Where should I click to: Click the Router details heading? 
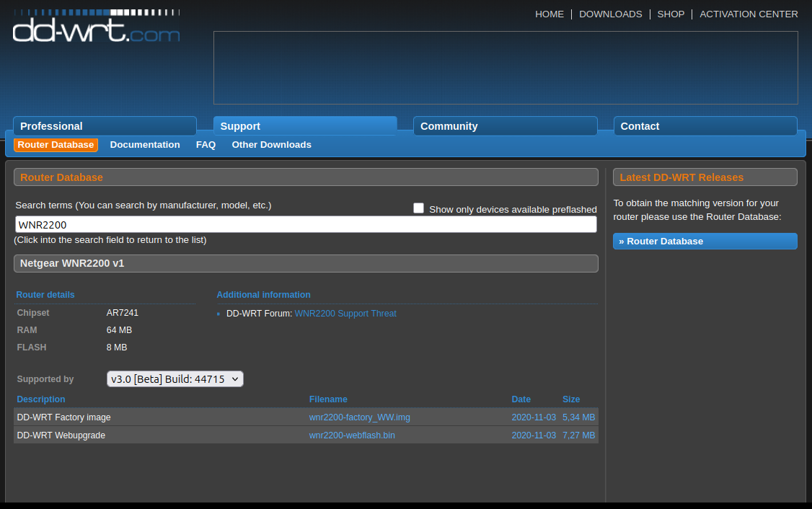coord(45,295)
